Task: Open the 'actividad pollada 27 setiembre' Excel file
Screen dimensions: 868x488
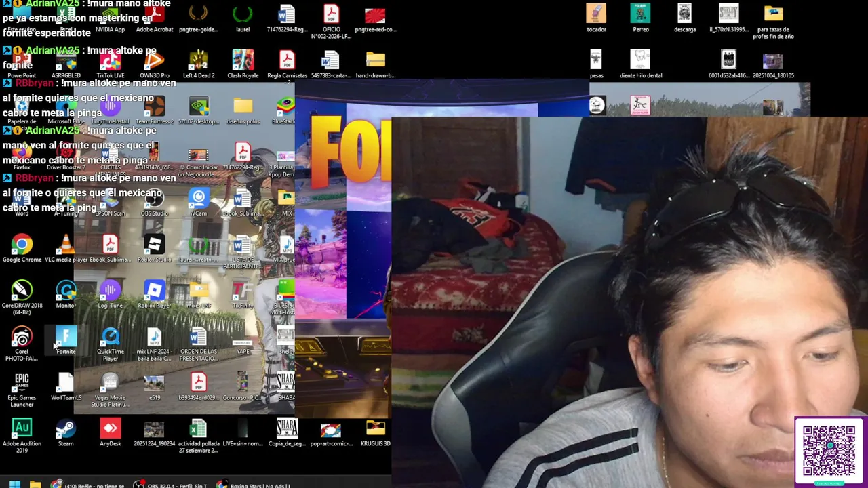Action: (198, 436)
